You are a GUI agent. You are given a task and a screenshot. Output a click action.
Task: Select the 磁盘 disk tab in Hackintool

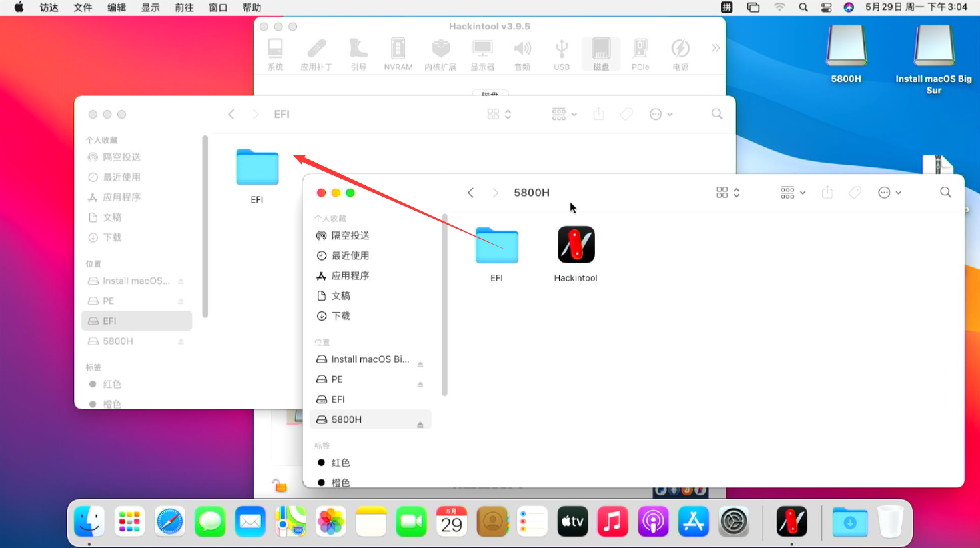601,54
